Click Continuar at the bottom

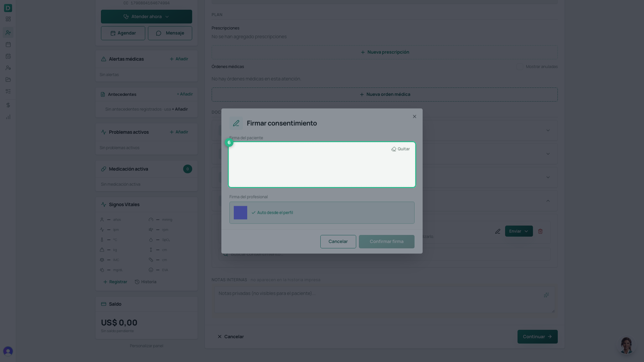tap(537, 337)
